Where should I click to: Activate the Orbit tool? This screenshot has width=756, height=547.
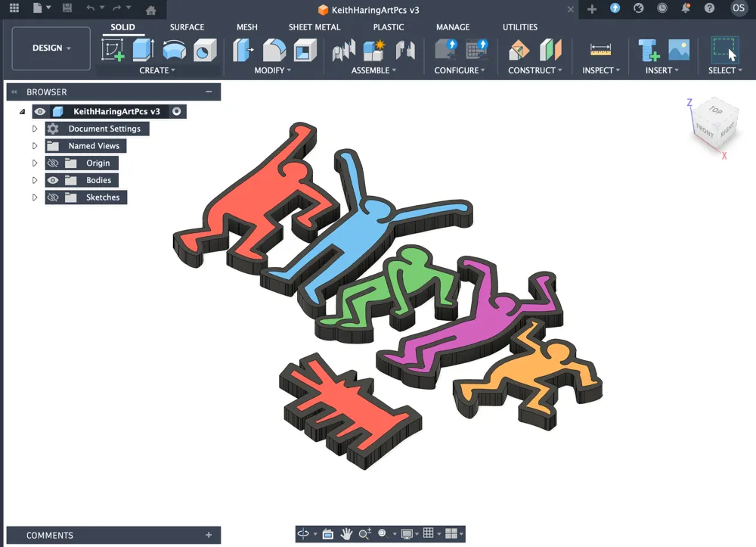304,533
